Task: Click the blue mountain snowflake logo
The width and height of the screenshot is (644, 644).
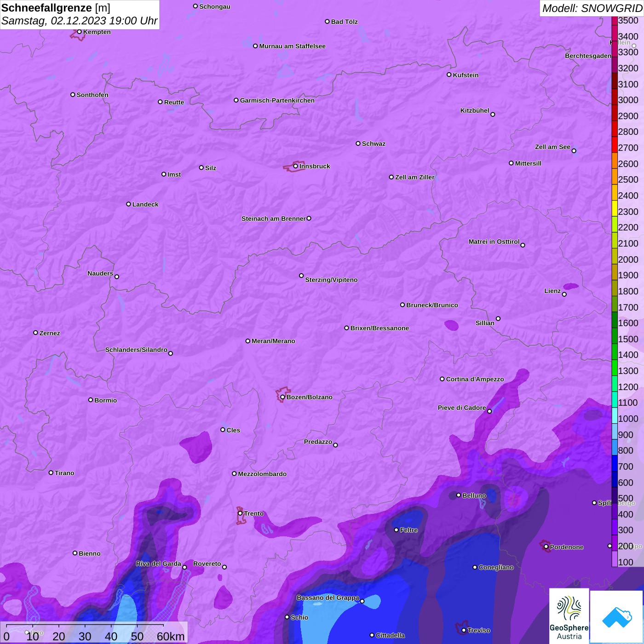Action: 616,617
